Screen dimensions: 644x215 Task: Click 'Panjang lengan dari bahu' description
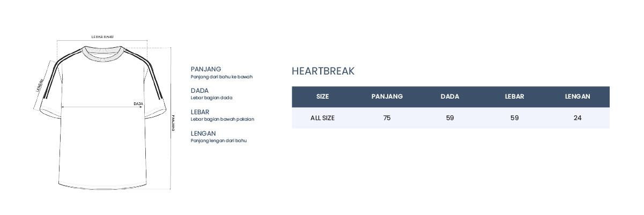(x=218, y=140)
